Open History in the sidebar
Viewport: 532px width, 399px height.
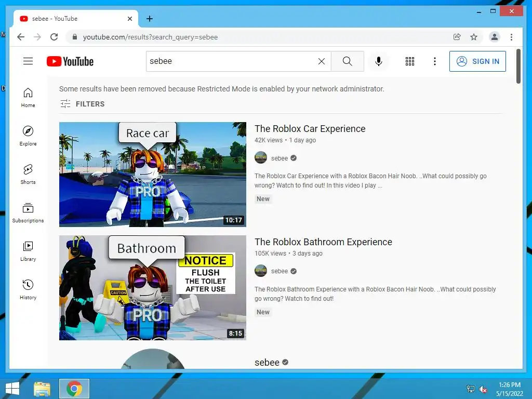pos(28,290)
